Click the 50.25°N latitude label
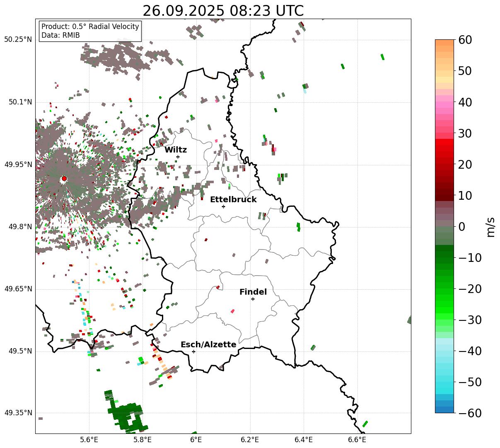 tap(18, 40)
